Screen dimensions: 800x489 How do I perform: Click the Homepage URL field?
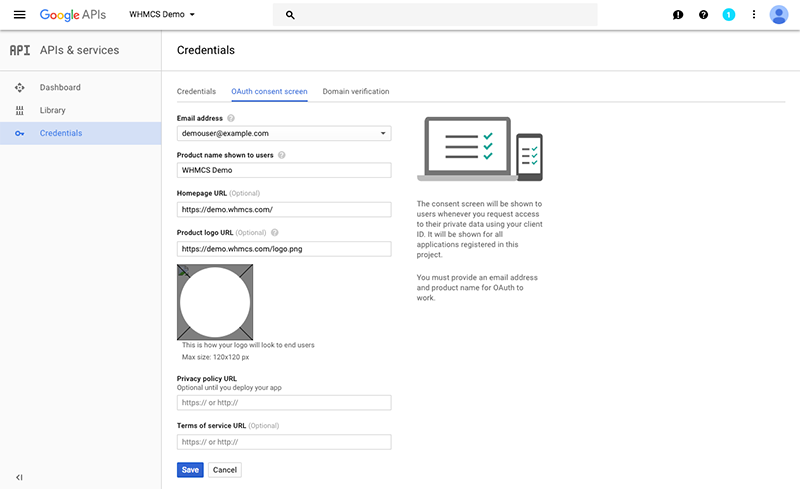pos(284,209)
